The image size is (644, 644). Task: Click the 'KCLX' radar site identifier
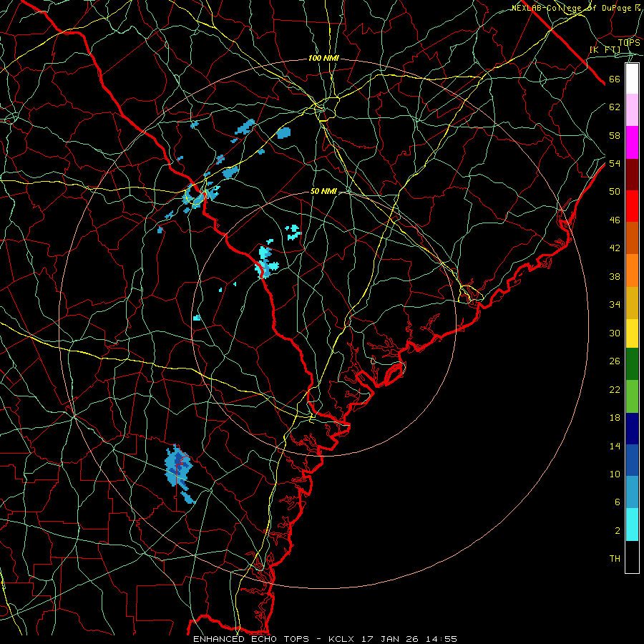click(x=343, y=639)
